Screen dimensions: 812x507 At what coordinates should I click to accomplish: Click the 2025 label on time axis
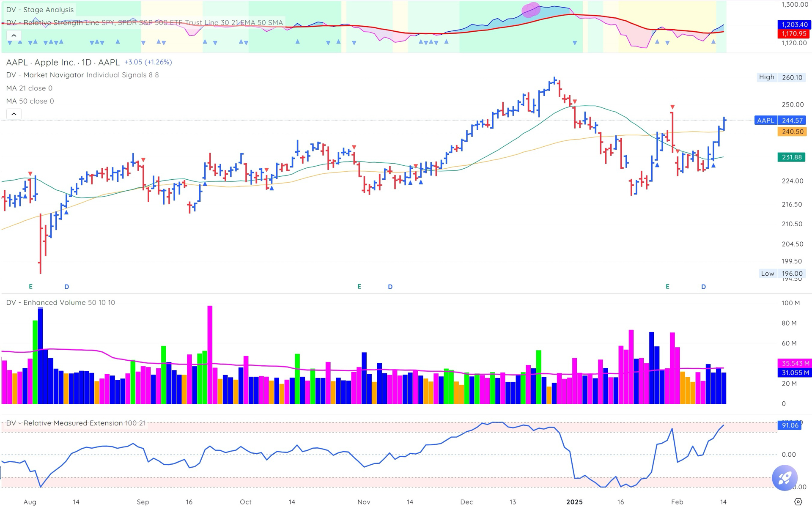[574, 502]
